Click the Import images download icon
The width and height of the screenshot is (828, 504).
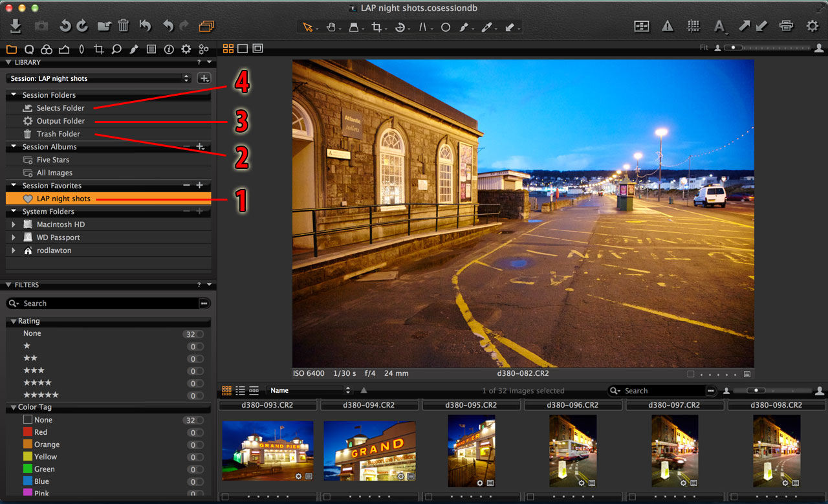[16, 26]
